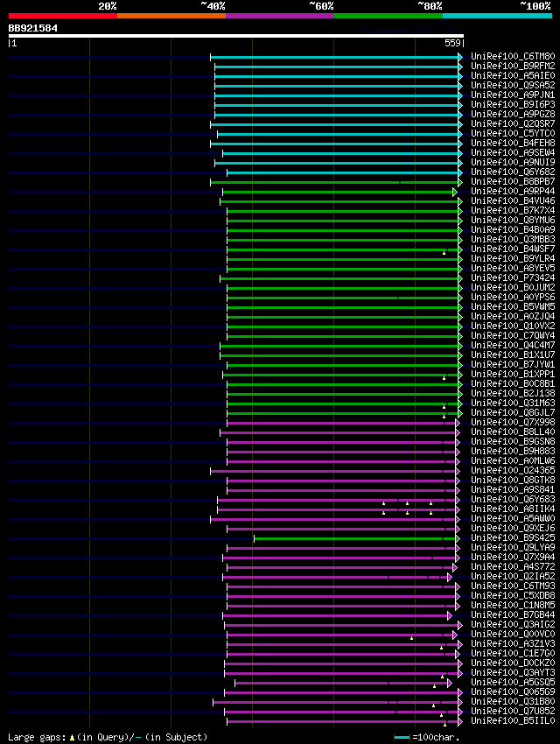Click the UniRef100_A8IIK4 label

point(513,509)
